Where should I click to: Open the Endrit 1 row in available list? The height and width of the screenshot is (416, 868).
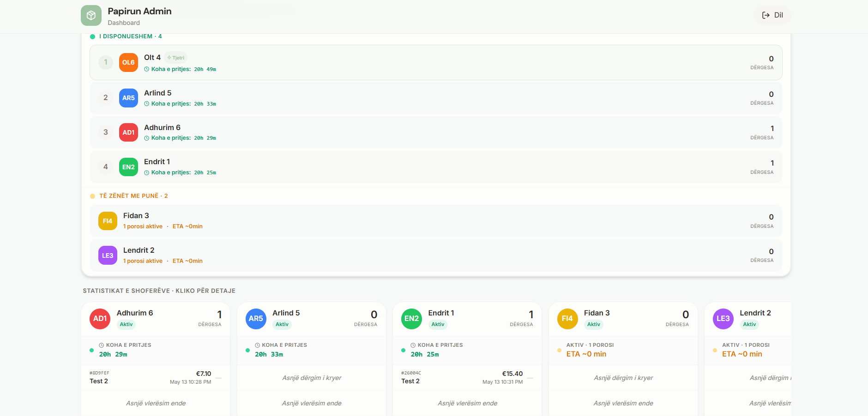(x=436, y=167)
